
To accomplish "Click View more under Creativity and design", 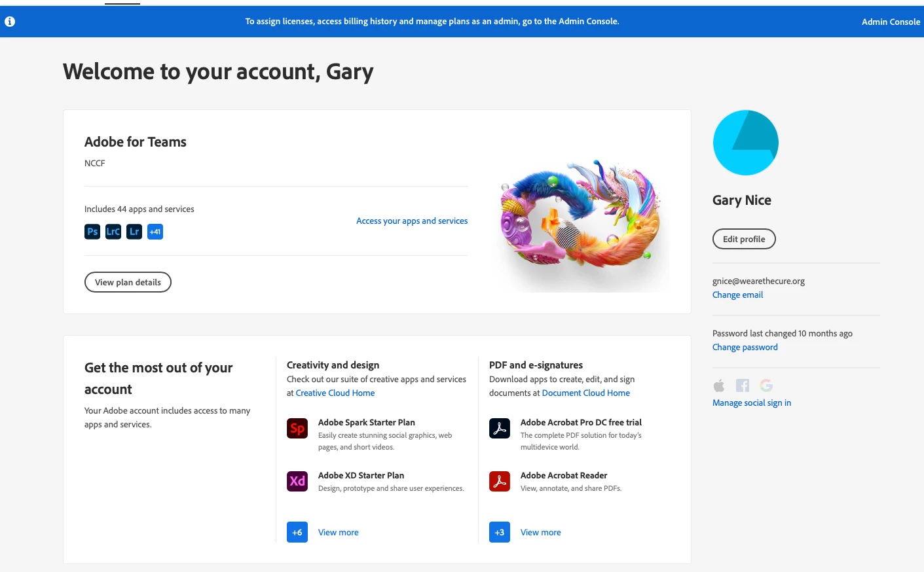I will click(339, 533).
